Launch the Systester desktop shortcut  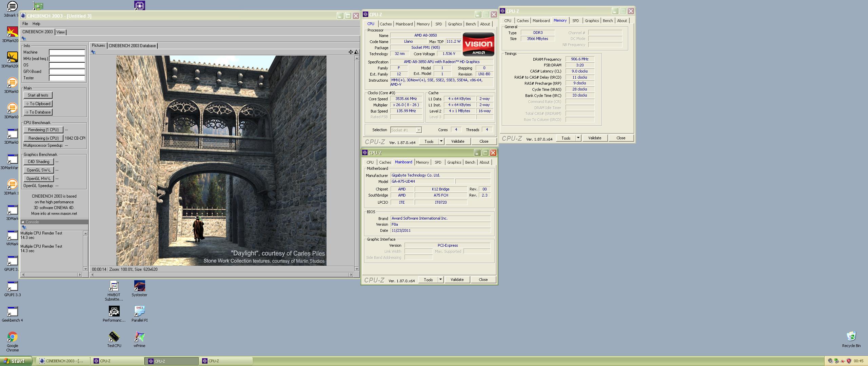tap(139, 286)
